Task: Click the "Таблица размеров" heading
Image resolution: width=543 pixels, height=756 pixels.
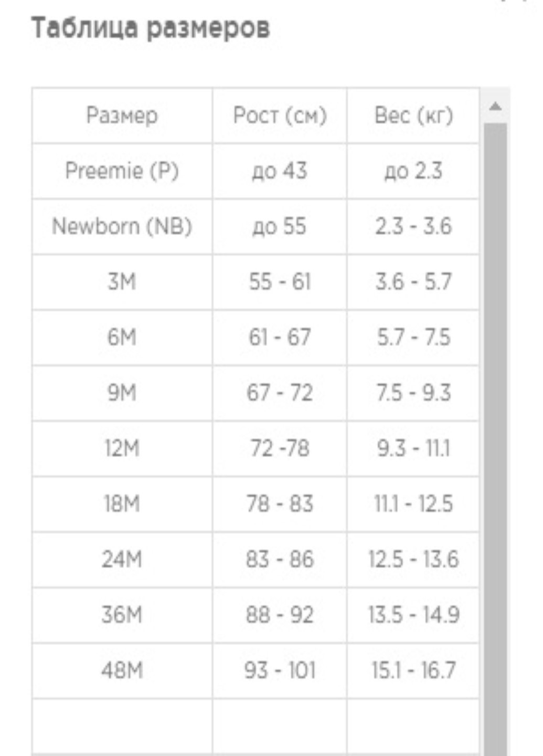Action: tap(151, 28)
